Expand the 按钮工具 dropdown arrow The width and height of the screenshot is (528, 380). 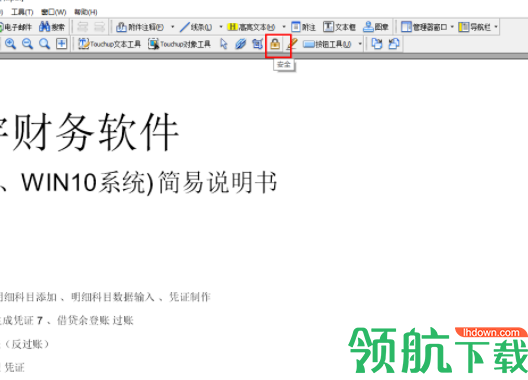(x=360, y=44)
